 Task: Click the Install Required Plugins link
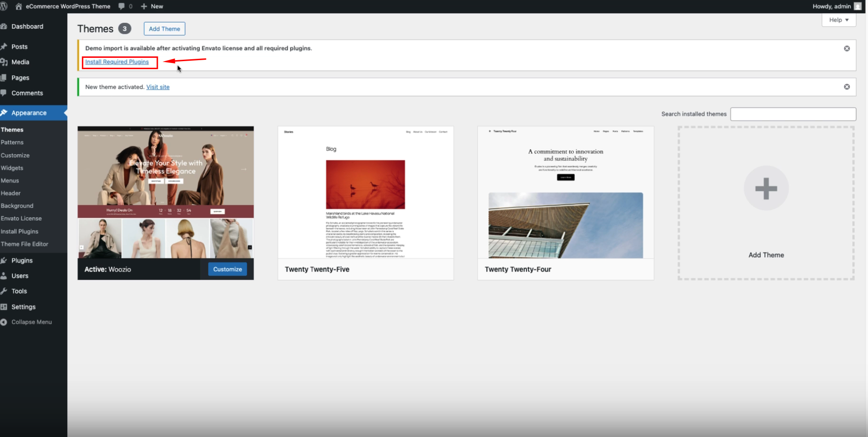coord(117,62)
